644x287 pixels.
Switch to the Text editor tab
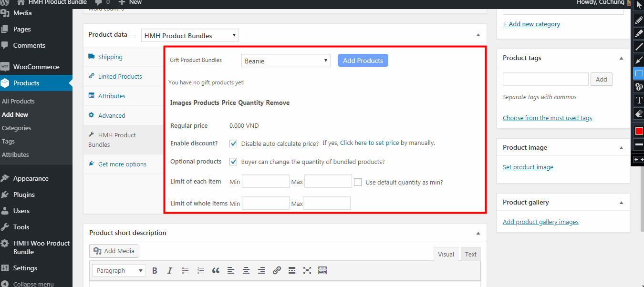(x=471, y=254)
